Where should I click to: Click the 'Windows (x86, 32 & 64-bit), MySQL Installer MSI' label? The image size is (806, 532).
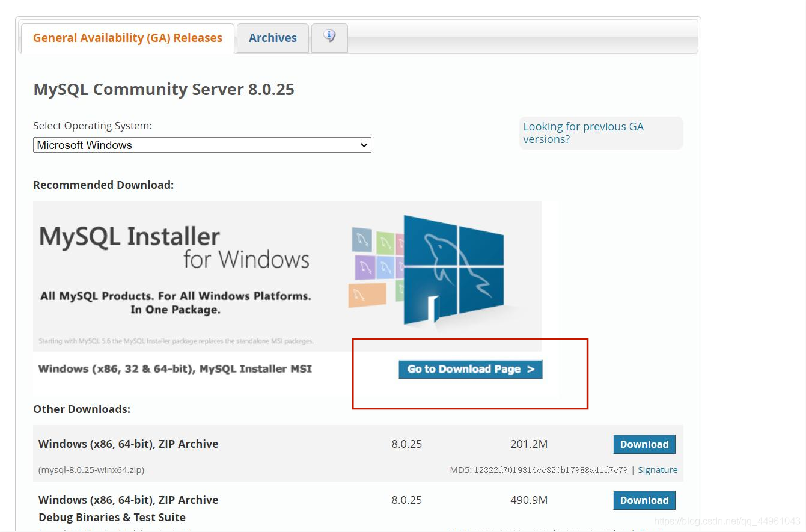175,369
